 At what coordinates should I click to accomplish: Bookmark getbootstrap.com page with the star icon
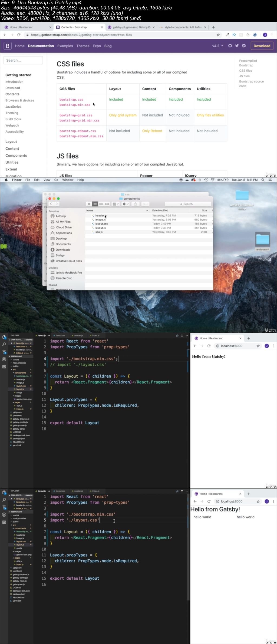click(218, 35)
